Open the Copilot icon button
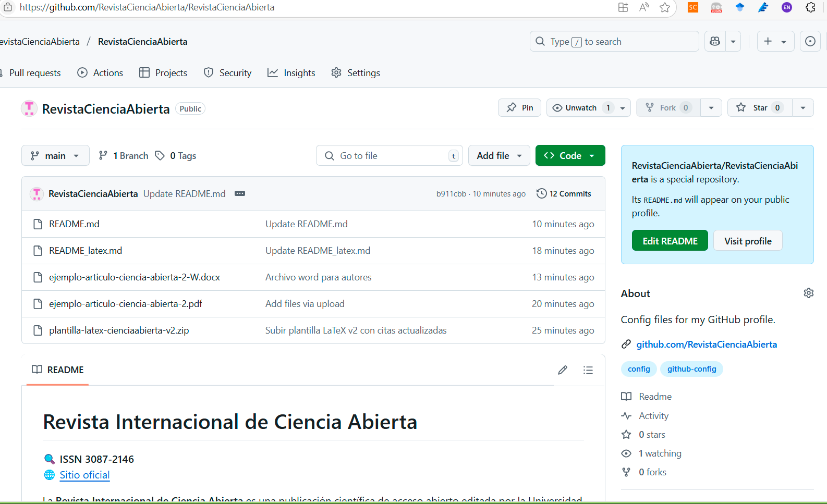This screenshot has width=827, height=504. [715, 41]
